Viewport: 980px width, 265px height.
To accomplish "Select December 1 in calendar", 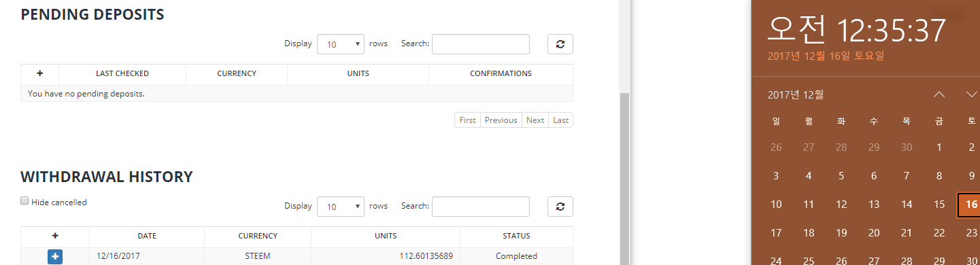I will tap(939, 147).
